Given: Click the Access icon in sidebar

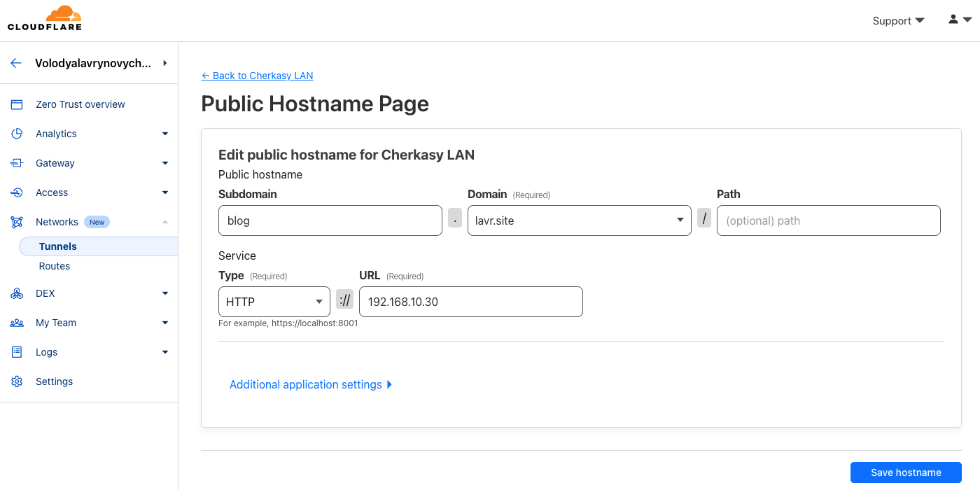Looking at the screenshot, I should tap(17, 192).
